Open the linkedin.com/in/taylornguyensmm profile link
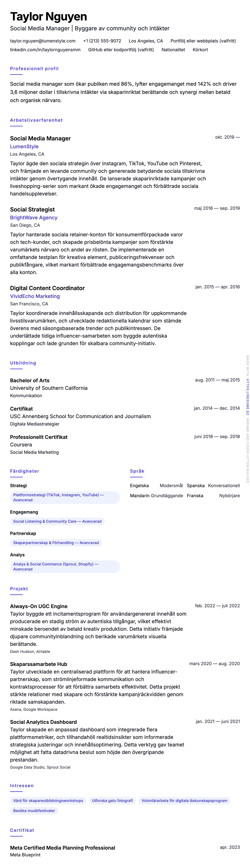The width and height of the screenshot is (250, 868). point(45,50)
